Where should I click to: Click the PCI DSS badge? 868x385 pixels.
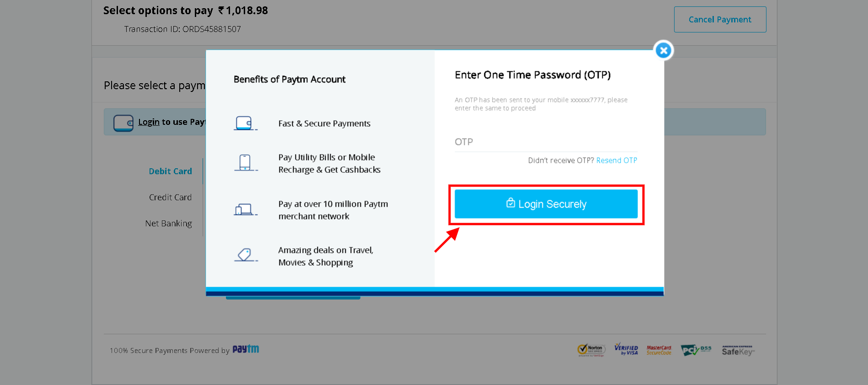(x=696, y=350)
